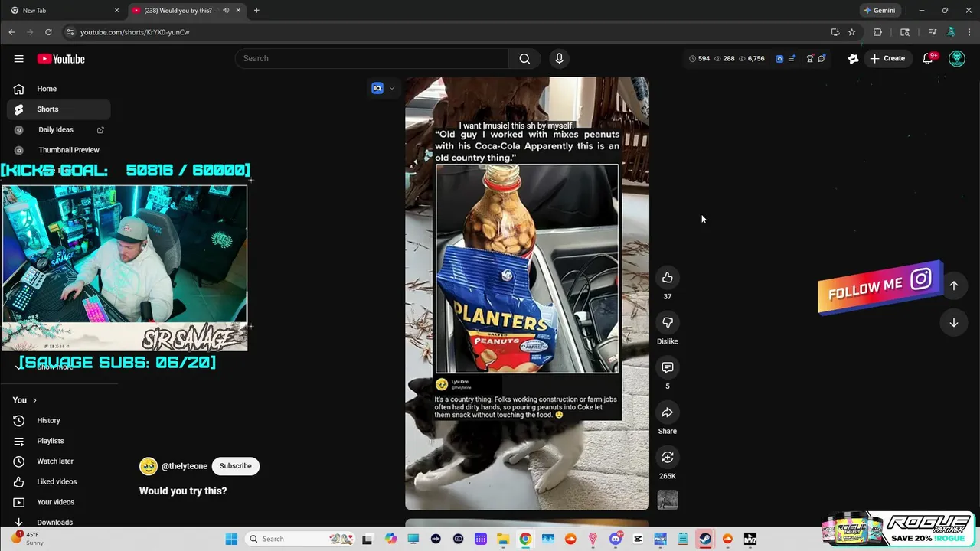The height and width of the screenshot is (551, 980).
Task: Click the chat bubble icon in header extension bar
Action: coord(822,58)
